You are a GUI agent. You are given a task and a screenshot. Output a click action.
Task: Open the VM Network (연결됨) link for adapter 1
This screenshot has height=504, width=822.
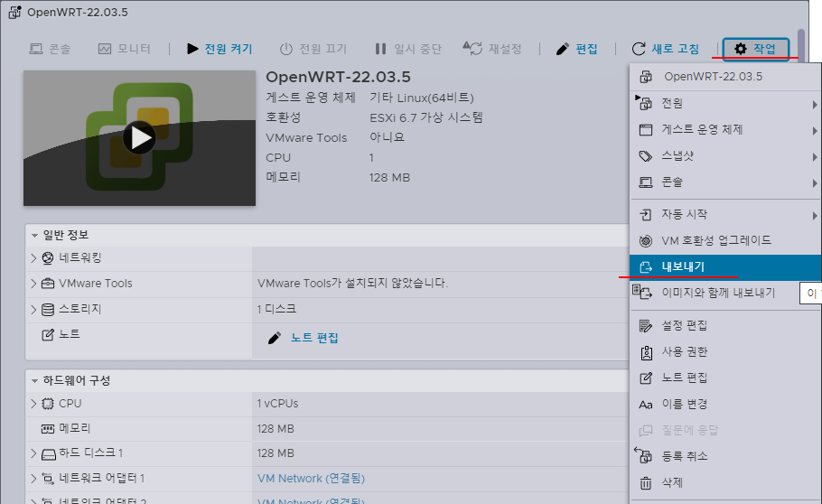311,479
